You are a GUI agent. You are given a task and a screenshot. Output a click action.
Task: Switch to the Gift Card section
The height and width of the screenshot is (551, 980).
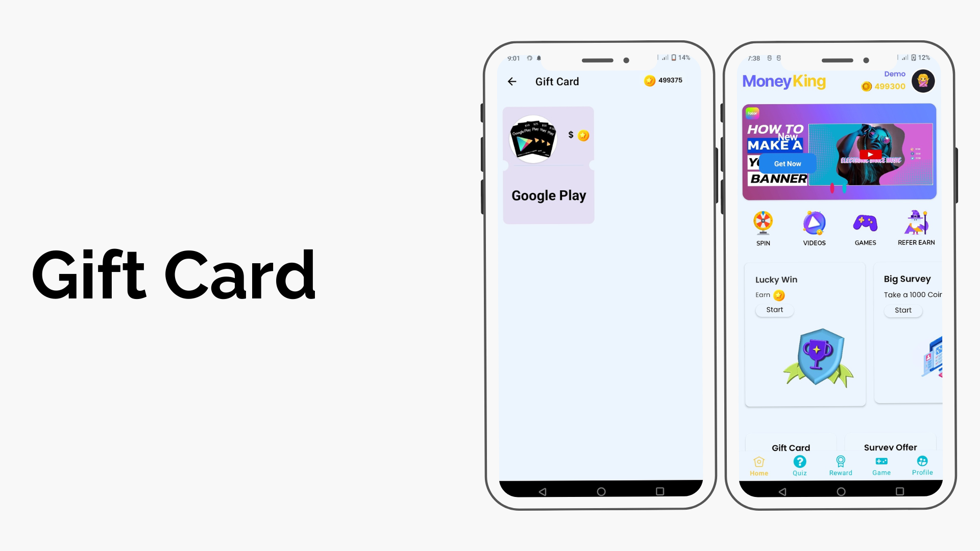[x=791, y=447]
